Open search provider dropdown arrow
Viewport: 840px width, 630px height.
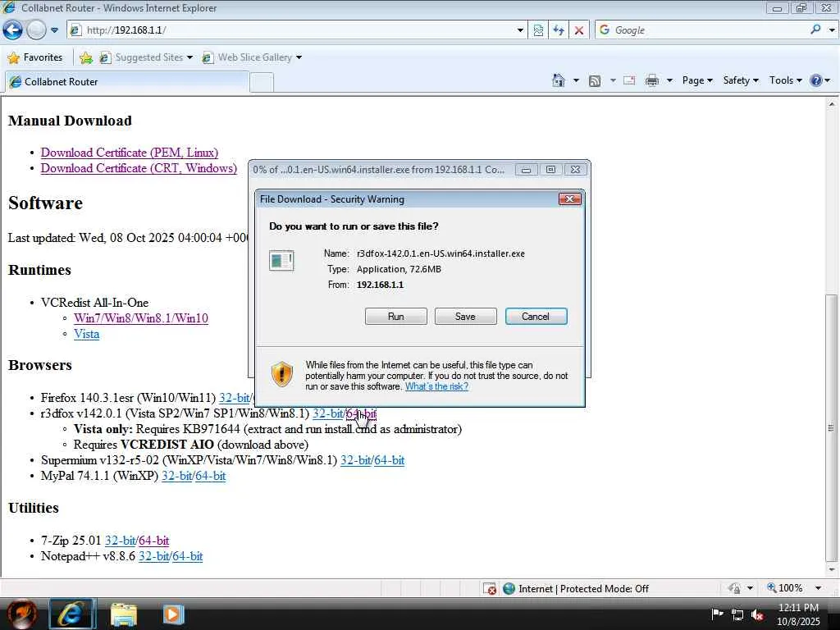coord(832,30)
